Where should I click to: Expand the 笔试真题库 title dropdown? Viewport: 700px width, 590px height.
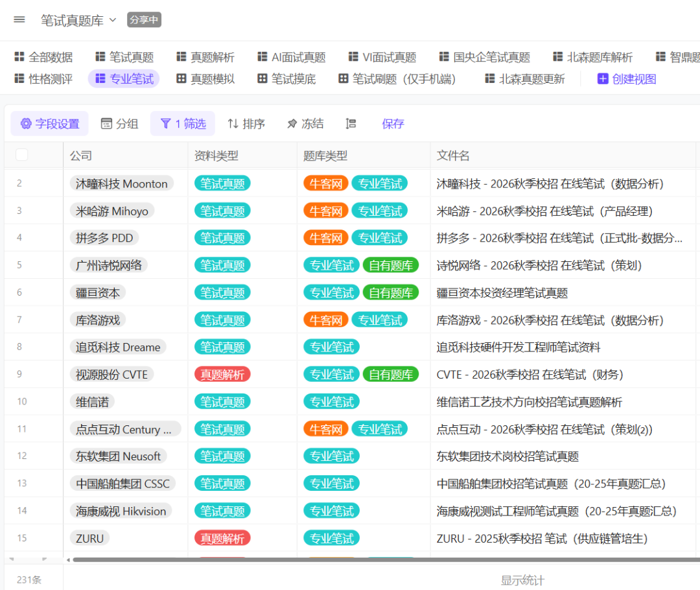113,20
